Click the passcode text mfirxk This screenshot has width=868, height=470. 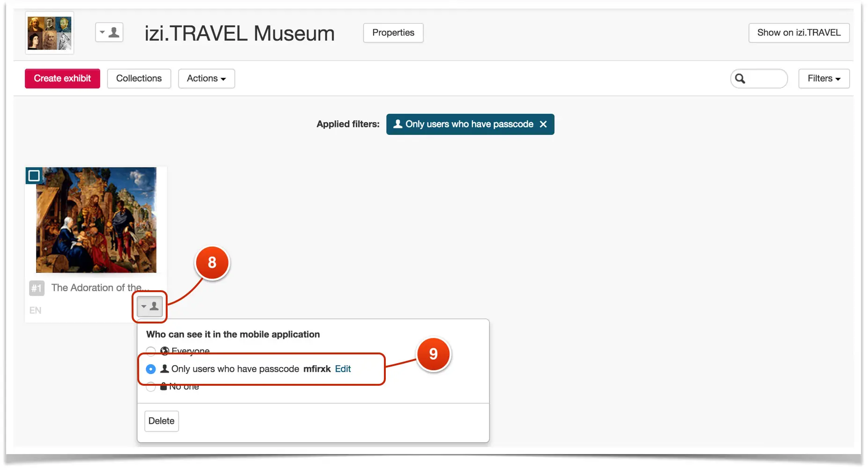pyautogui.click(x=317, y=369)
